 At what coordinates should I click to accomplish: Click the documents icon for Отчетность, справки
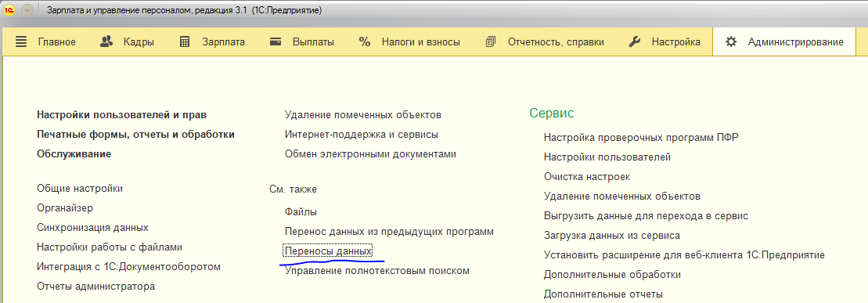[x=490, y=42]
